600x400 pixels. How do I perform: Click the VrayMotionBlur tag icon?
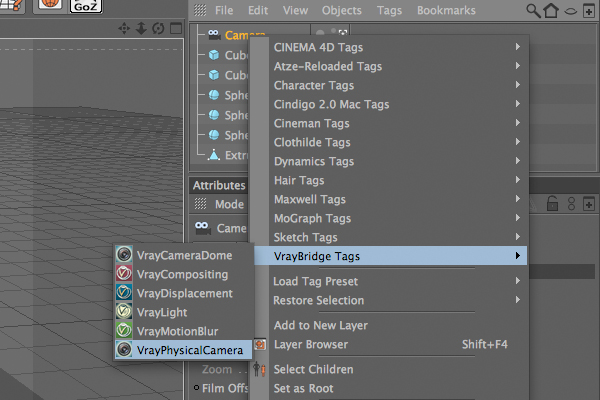click(x=124, y=330)
